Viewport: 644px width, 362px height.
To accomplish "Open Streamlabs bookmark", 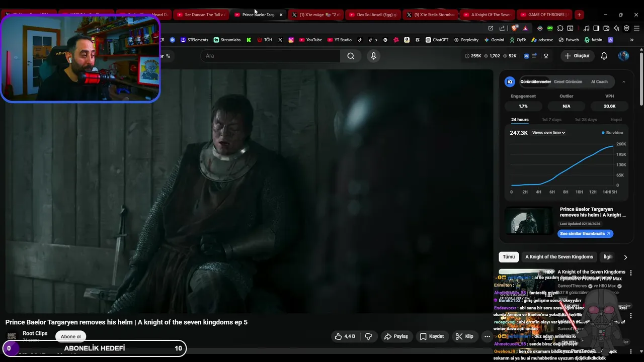I will point(227,40).
